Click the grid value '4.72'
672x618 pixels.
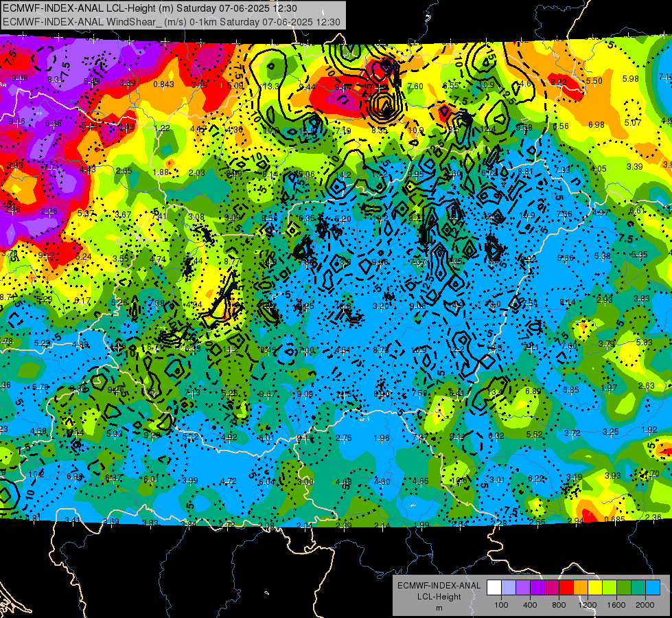(x=228, y=481)
